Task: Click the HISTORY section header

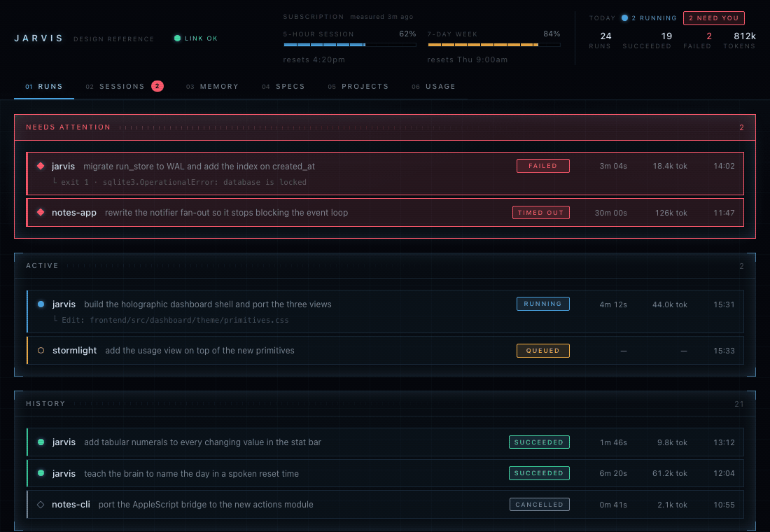Action: [x=385, y=404]
